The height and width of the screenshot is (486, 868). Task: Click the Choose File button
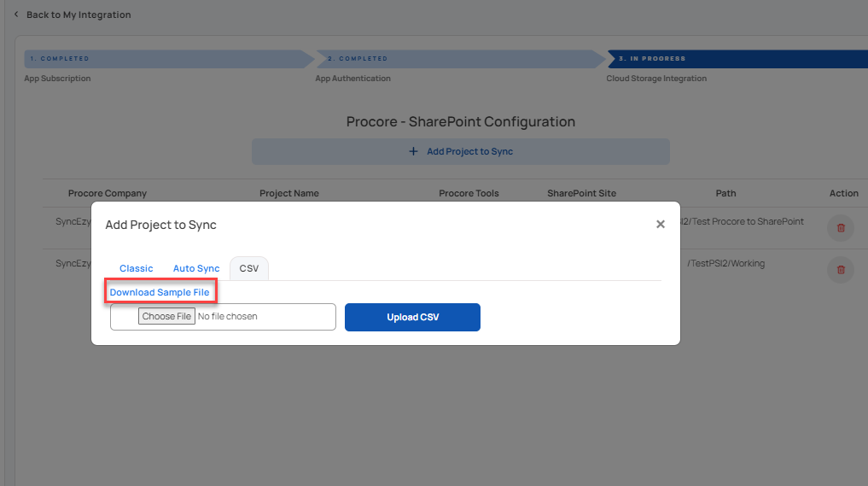coord(166,316)
